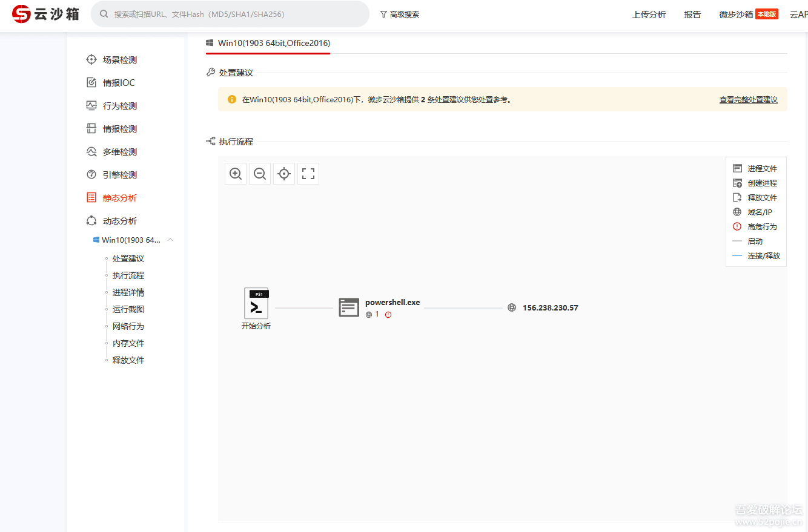Click 动态分析 sidebar icon

click(91, 220)
